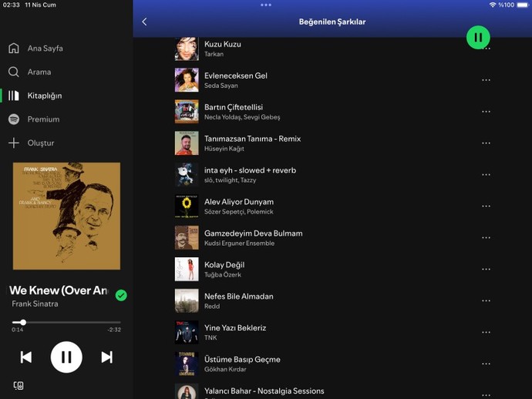Click the playback progress slider
The width and height of the screenshot is (532, 399).
(66, 322)
